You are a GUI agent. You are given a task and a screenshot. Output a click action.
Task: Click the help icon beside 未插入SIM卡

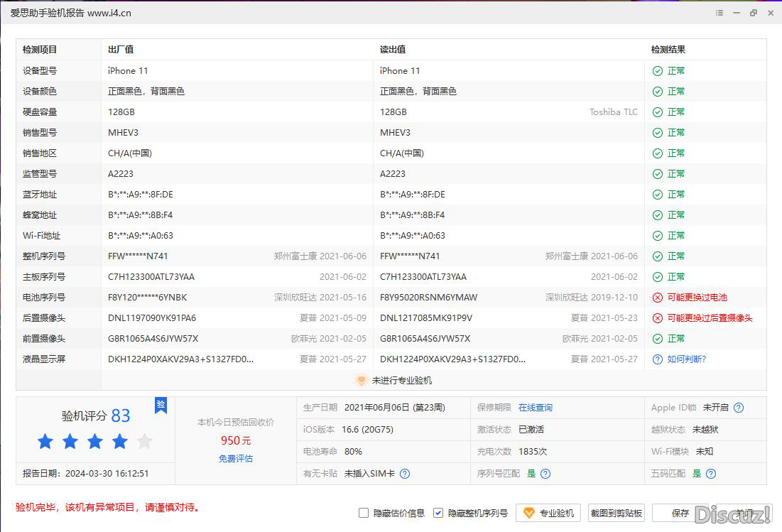pos(405,474)
